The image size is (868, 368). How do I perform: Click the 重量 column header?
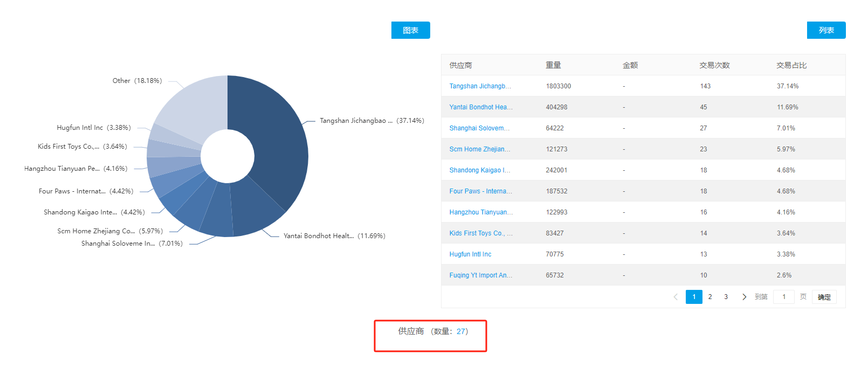tap(553, 65)
